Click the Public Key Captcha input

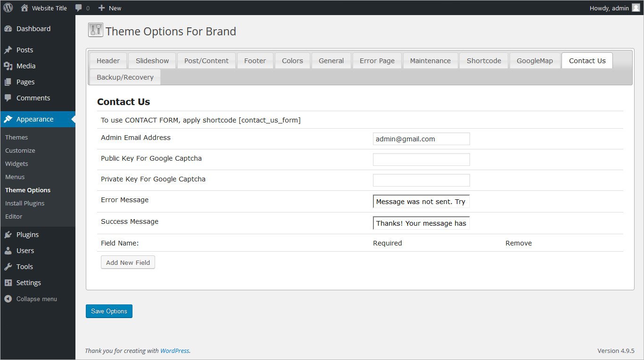(x=421, y=160)
